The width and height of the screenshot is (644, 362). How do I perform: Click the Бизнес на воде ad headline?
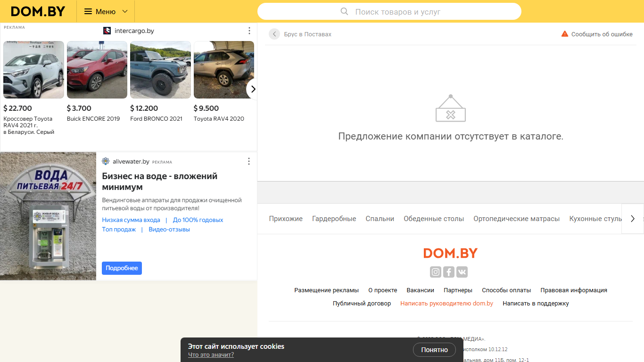point(160,181)
